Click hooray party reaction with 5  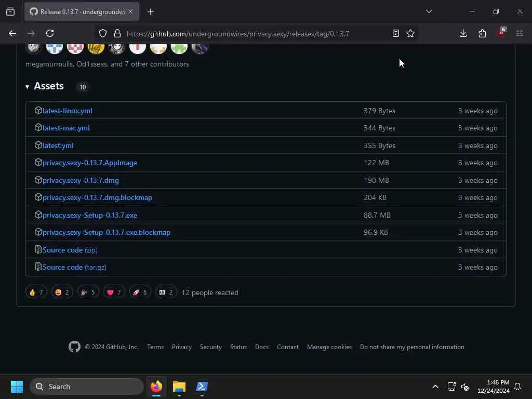88,292
